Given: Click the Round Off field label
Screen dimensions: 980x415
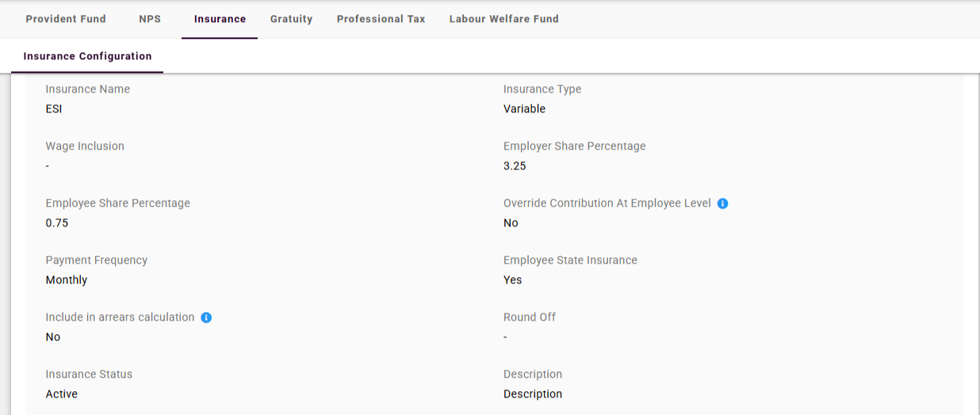Looking at the screenshot, I should coord(530,318).
